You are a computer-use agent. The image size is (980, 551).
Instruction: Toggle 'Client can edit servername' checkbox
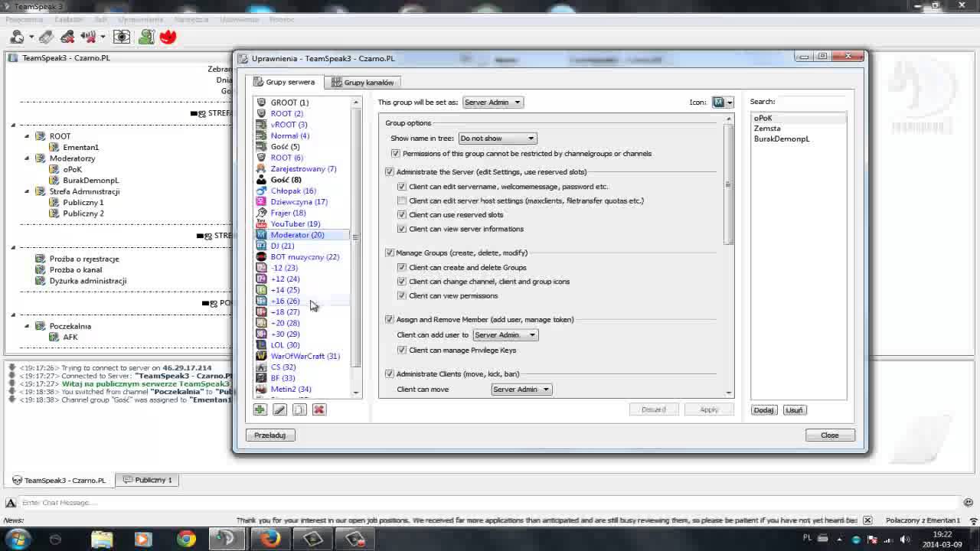[402, 187]
